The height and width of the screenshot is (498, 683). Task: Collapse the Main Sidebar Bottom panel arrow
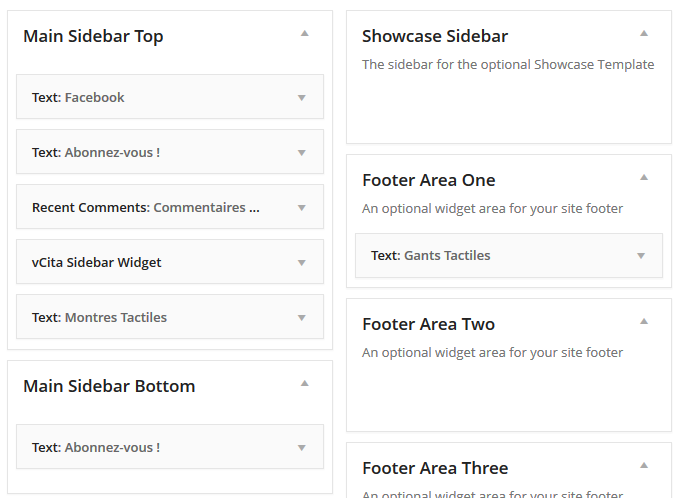[305, 383]
